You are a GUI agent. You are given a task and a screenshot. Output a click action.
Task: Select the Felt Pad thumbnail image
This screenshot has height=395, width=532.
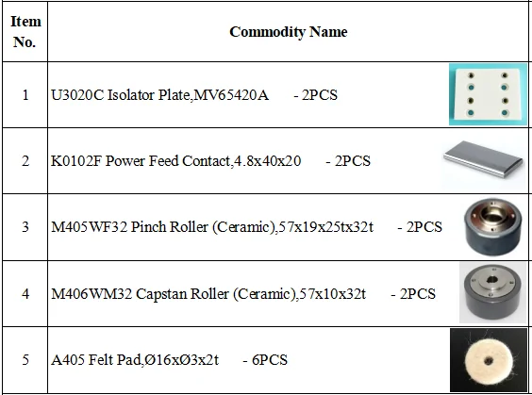coord(489,360)
